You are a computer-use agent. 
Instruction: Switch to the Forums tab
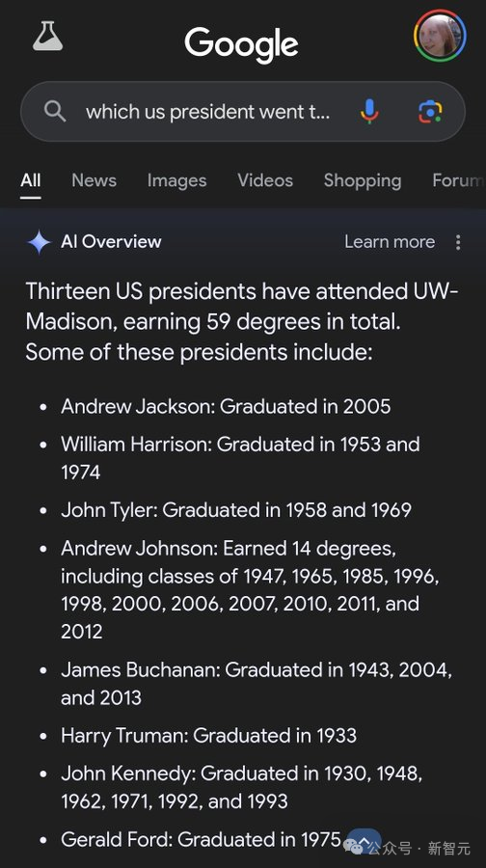click(459, 180)
